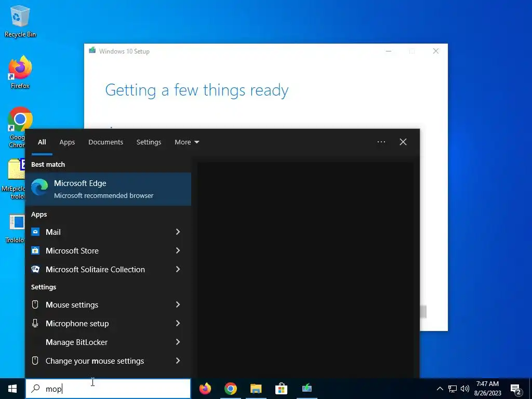Open network status tray icon

tap(453, 389)
